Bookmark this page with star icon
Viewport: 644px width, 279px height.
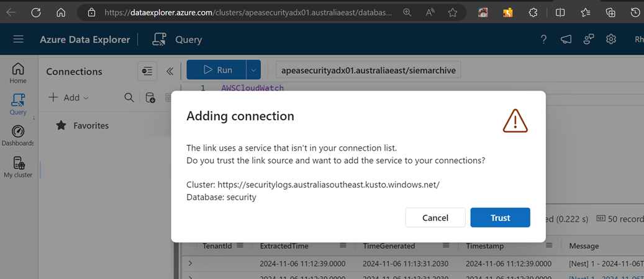click(x=453, y=13)
